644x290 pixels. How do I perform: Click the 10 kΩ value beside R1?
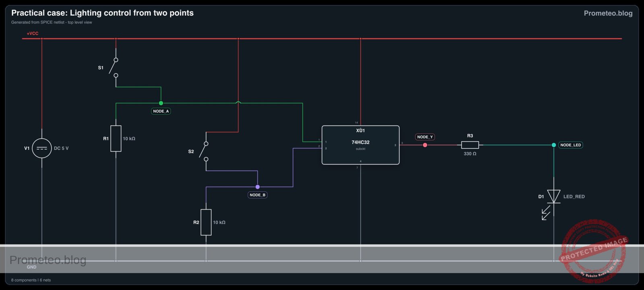click(x=129, y=139)
